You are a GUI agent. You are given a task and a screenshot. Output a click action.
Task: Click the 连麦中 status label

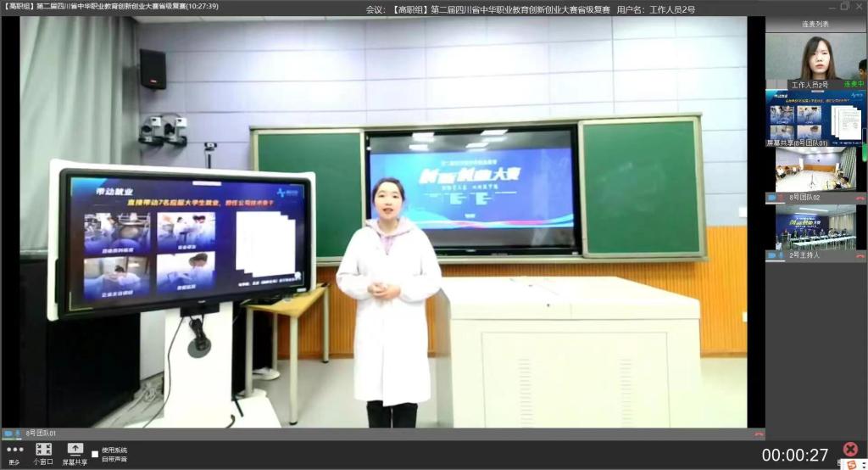click(851, 85)
